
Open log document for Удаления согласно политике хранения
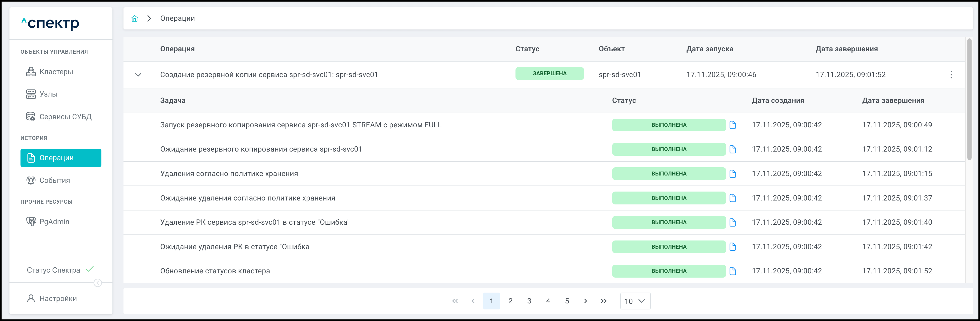(732, 174)
